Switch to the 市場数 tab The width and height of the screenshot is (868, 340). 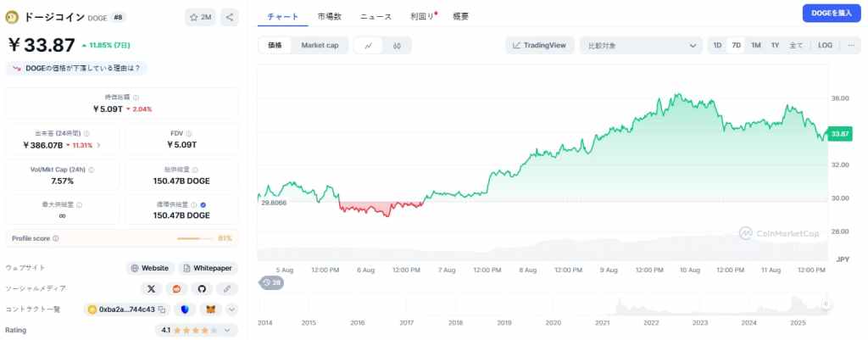tap(330, 17)
